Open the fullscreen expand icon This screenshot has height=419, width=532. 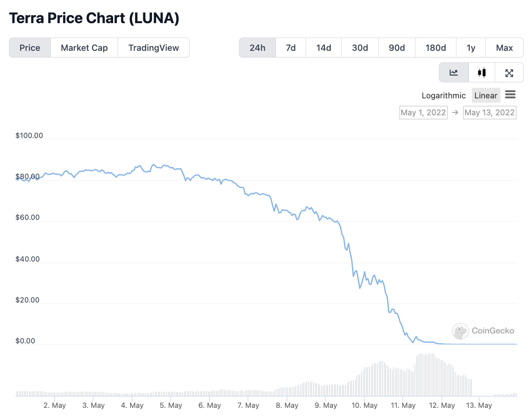(509, 73)
